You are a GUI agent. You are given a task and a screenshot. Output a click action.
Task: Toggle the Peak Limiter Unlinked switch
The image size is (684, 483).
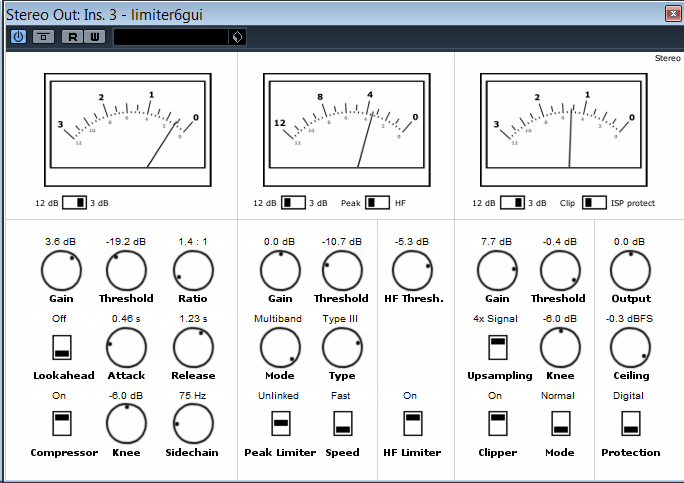click(280, 424)
